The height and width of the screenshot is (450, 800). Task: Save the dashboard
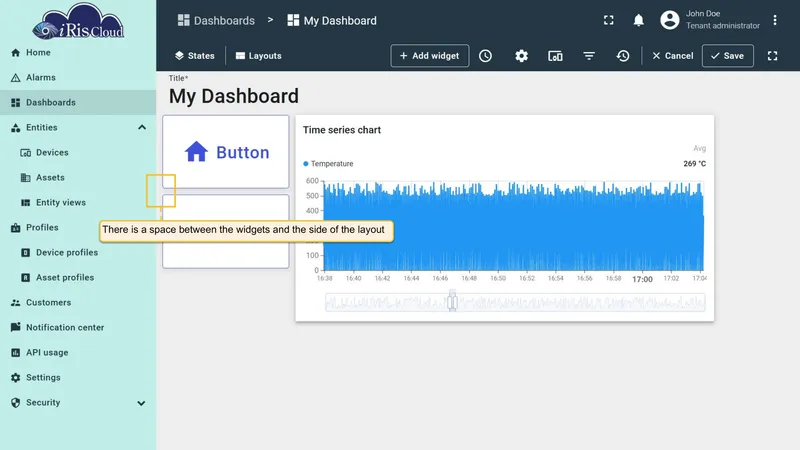pyautogui.click(x=728, y=56)
